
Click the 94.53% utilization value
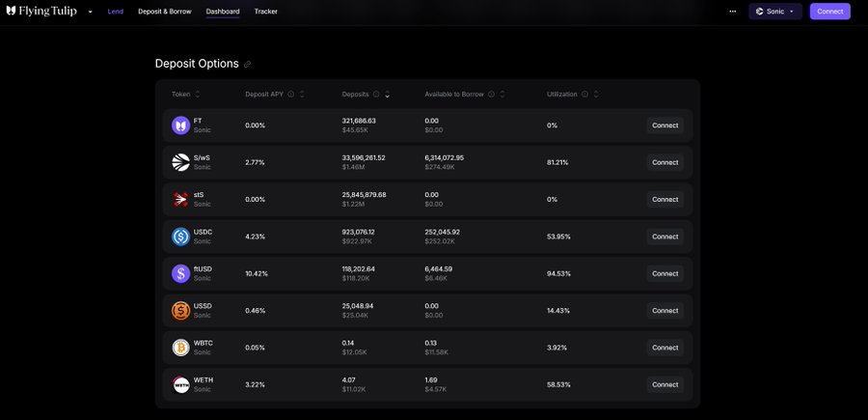point(558,273)
